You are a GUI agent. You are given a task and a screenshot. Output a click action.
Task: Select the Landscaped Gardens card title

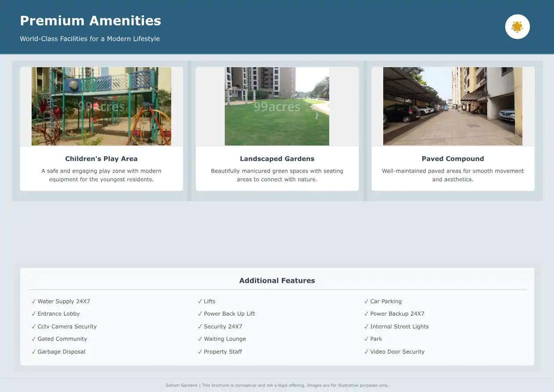(277, 159)
